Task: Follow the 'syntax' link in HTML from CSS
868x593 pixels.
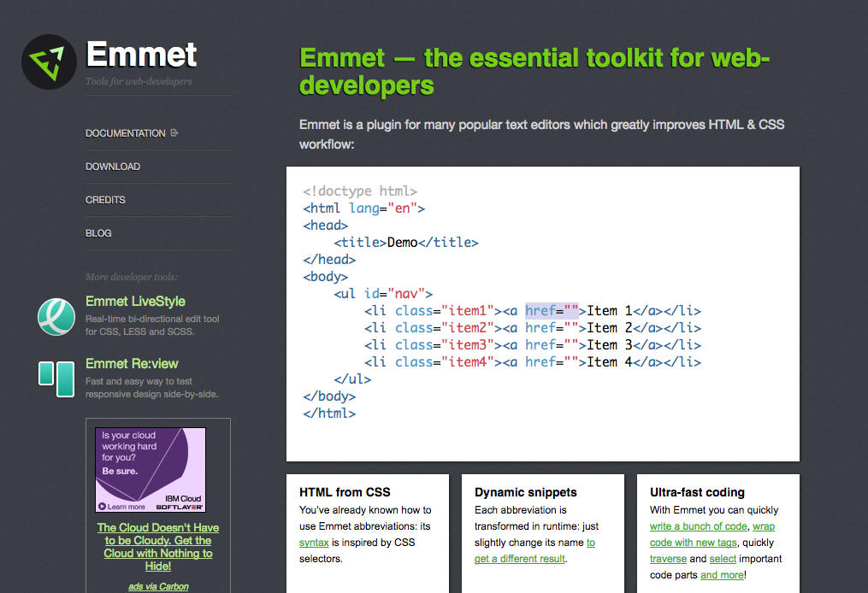Action: (x=314, y=543)
